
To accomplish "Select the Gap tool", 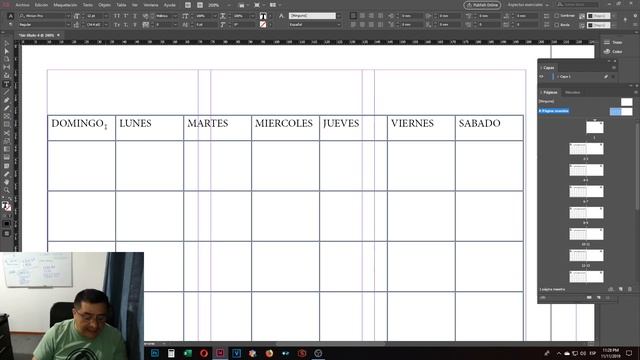I will (7, 67).
